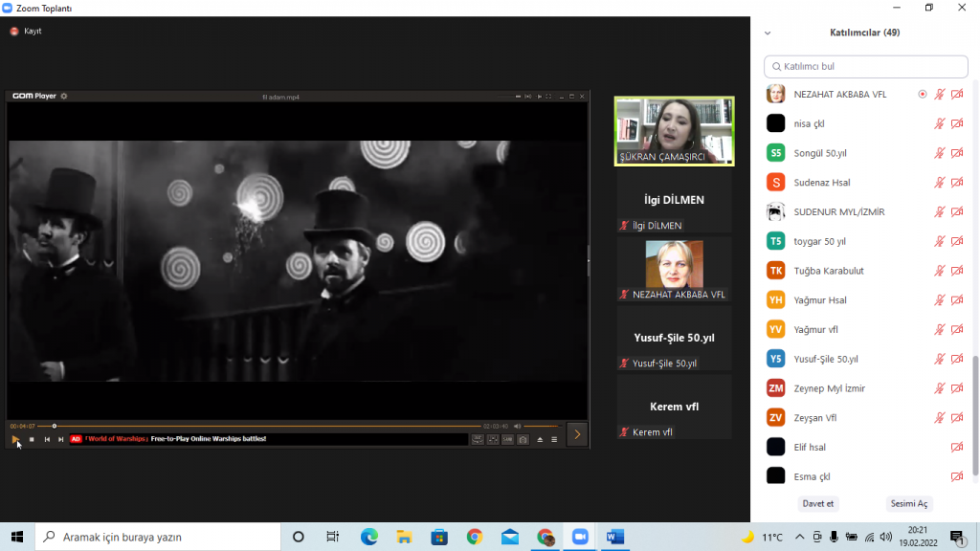Open Word from the taskbar
This screenshot has width=980, height=551.
coord(613,537)
